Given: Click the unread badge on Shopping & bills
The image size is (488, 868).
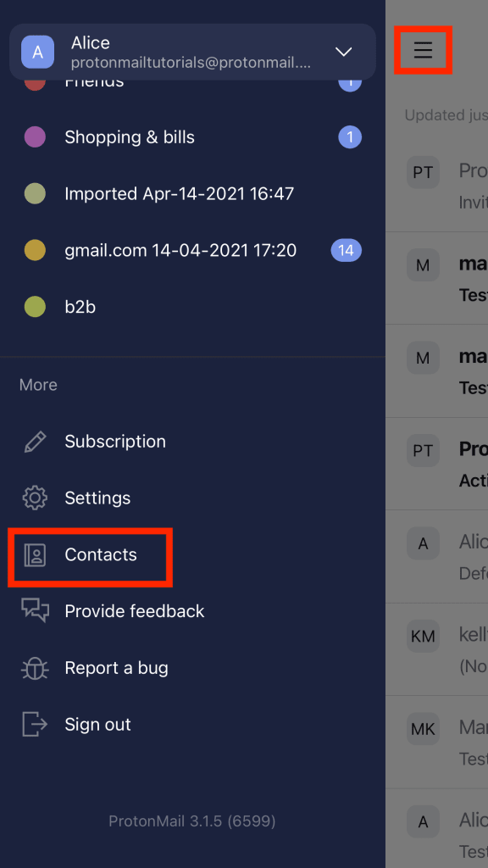Looking at the screenshot, I should coord(350,136).
